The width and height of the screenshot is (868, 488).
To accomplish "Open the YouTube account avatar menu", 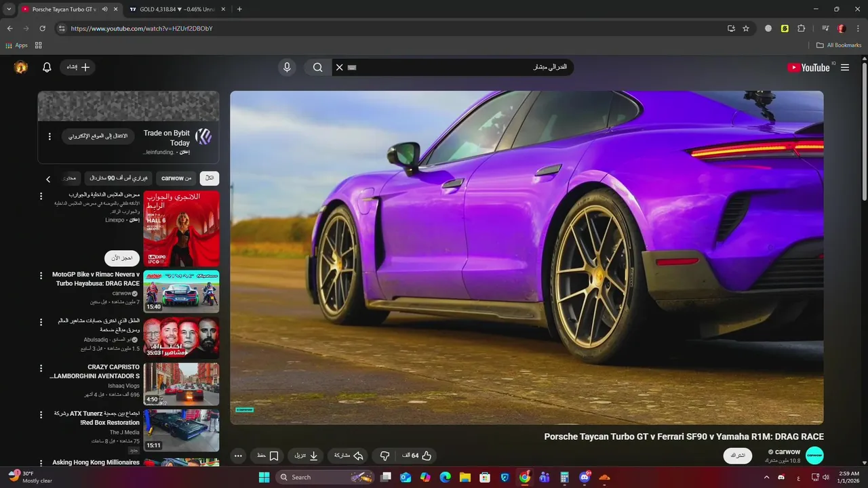I will point(21,67).
